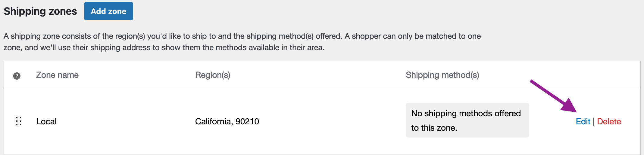Screen dimensions: 644x155
Task: Delete the Local shipping zone
Action: [x=609, y=121]
